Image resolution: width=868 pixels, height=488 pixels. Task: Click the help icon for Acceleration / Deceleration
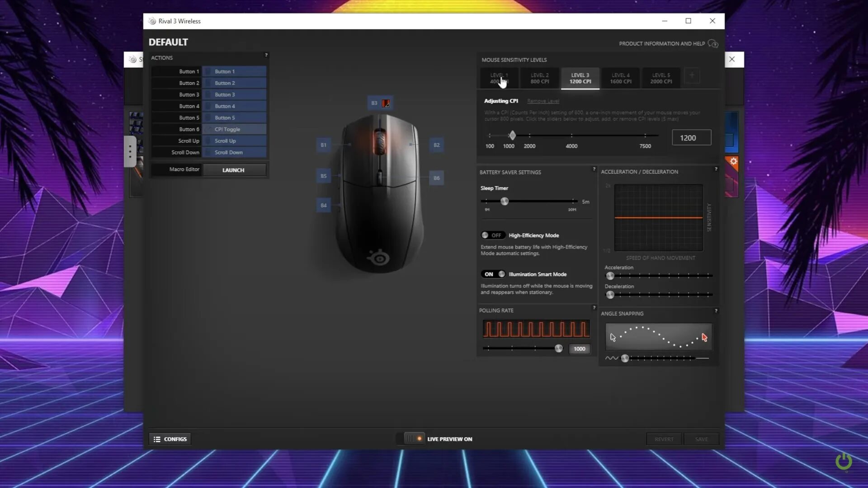pyautogui.click(x=716, y=169)
